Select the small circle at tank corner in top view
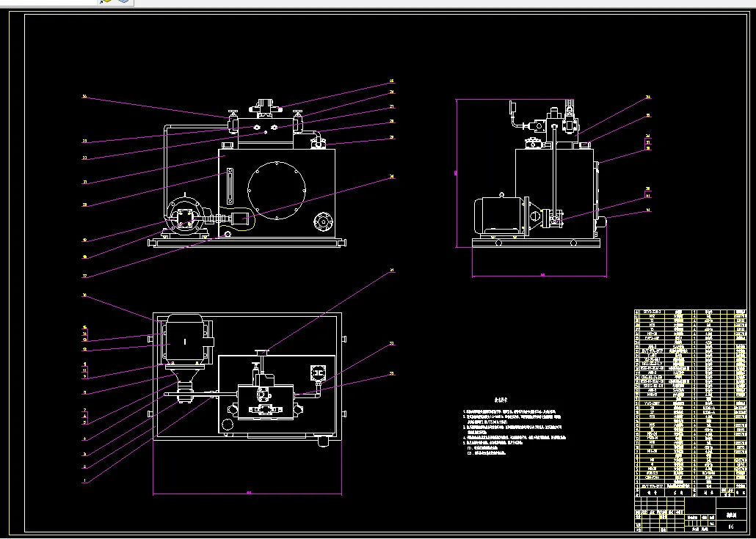756x539 pixels. (x=227, y=425)
